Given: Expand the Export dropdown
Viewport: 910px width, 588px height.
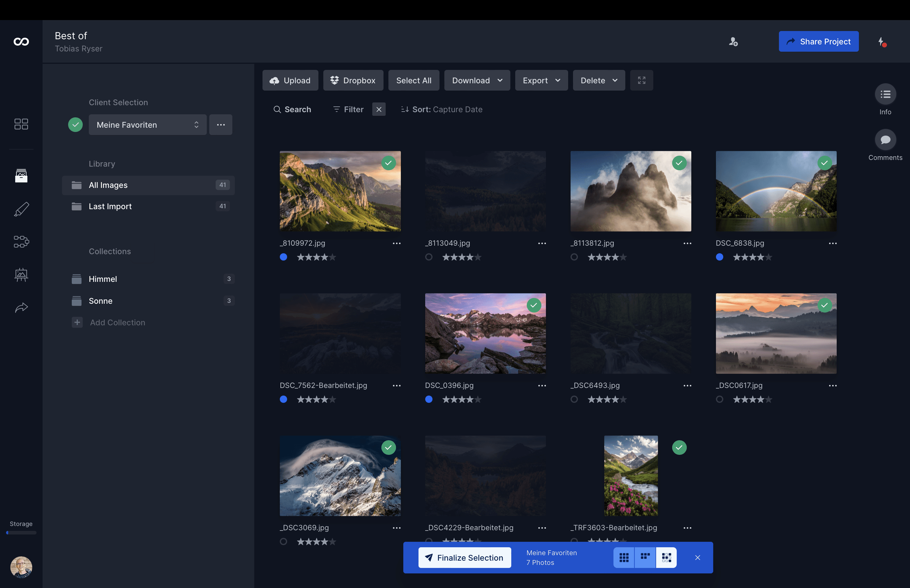Looking at the screenshot, I should (541, 80).
